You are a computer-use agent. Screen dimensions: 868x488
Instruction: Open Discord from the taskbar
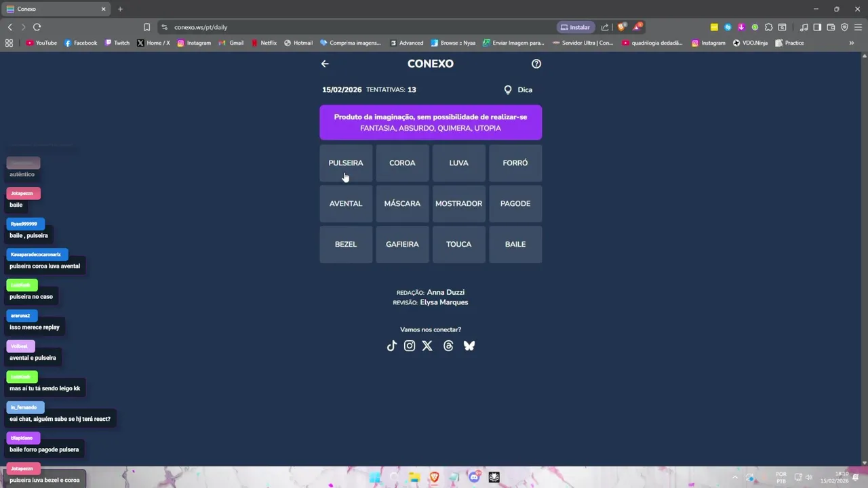click(474, 477)
